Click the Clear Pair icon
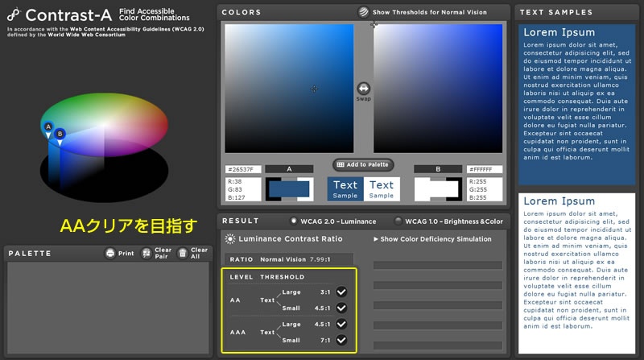 click(146, 254)
